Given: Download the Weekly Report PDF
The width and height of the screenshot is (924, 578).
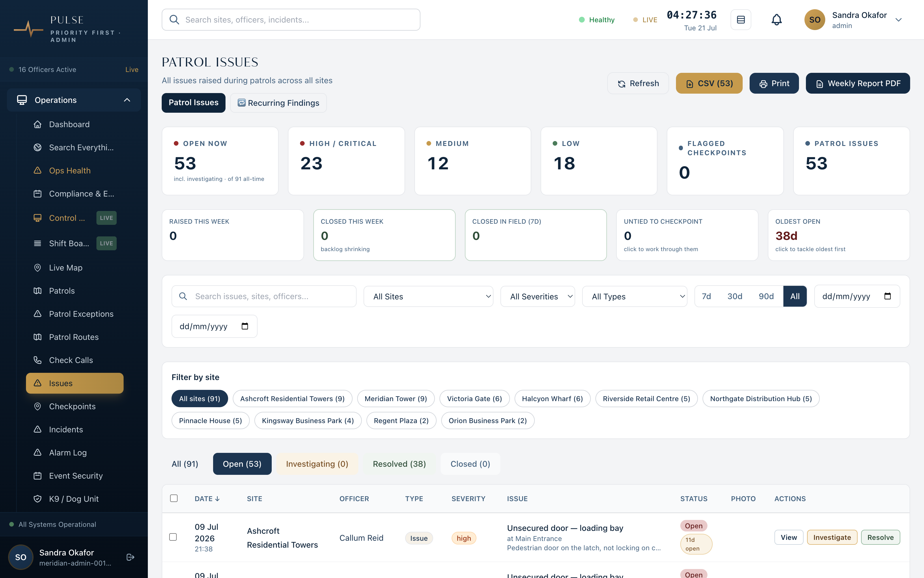Looking at the screenshot, I should coord(858,83).
